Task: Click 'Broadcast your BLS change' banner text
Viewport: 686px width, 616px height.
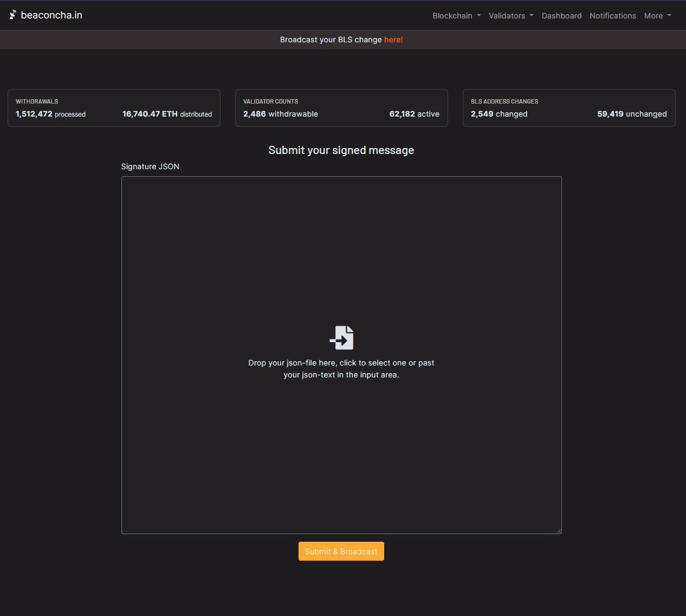Action: [331, 39]
